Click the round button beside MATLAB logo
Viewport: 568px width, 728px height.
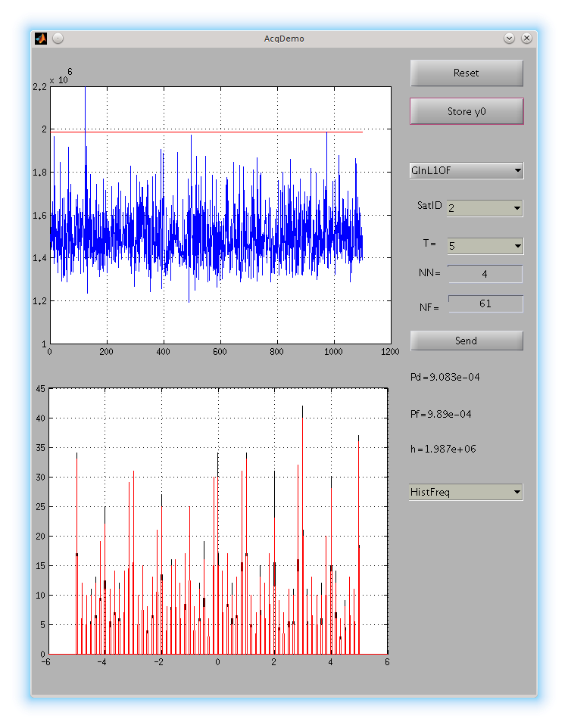58,38
